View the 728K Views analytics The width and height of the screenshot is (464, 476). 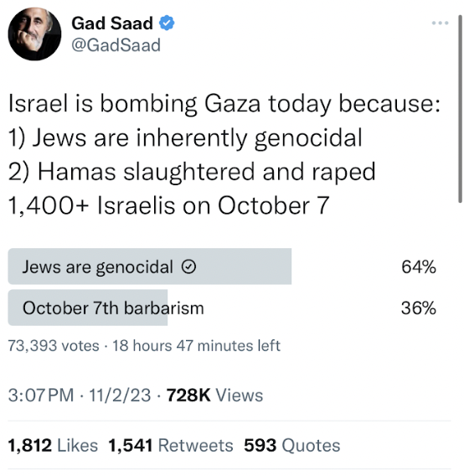(214, 396)
